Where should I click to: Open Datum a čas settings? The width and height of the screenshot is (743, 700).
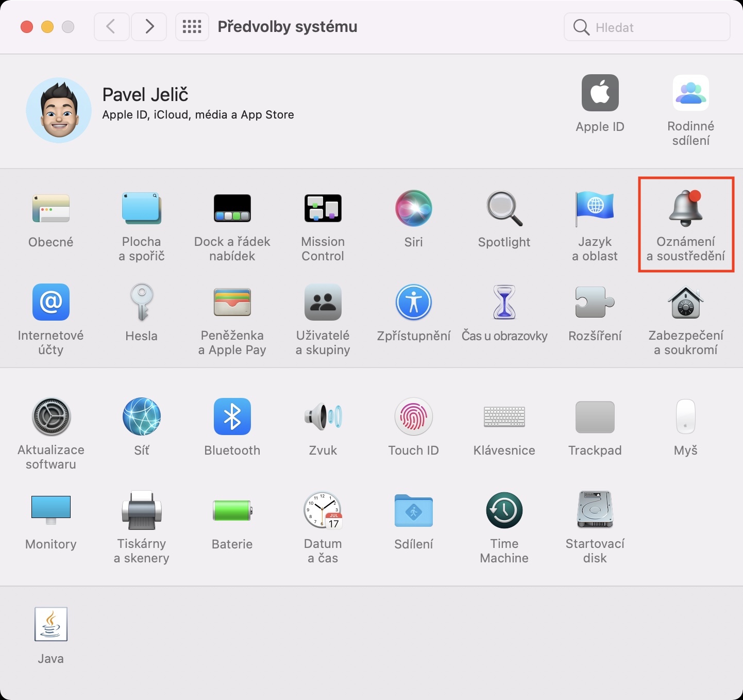tap(323, 510)
